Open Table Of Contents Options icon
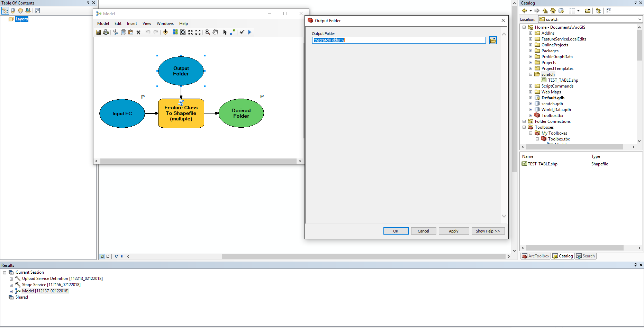Image resolution: width=644 pixels, height=328 pixels. 38,11
